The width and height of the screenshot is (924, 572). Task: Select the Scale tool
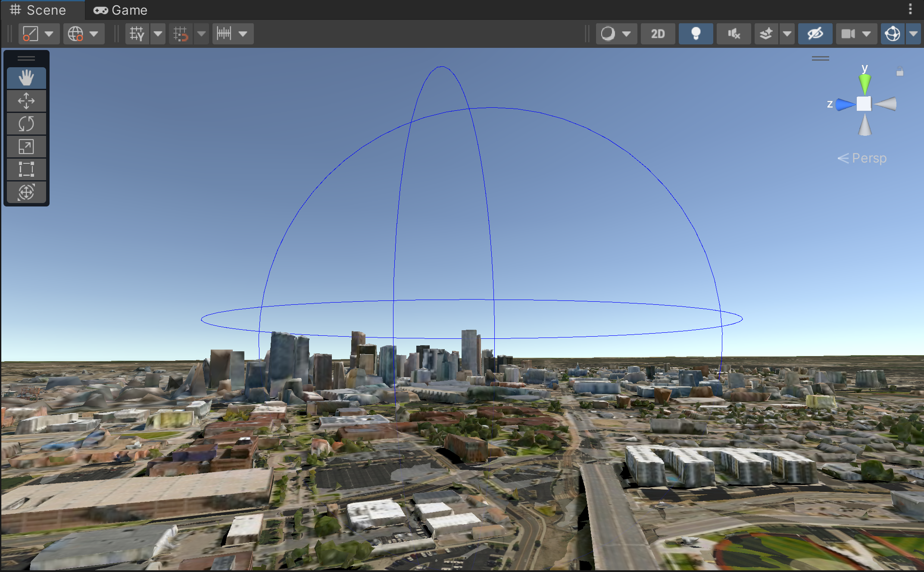coord(26,147)
